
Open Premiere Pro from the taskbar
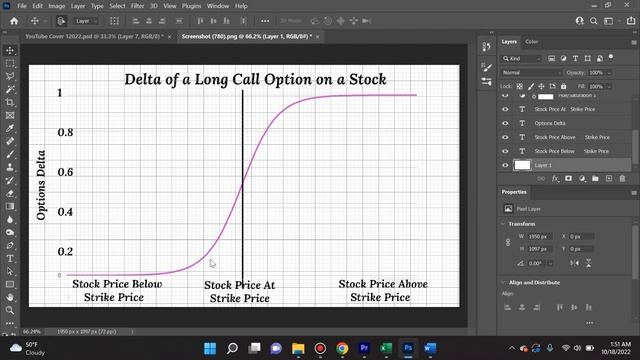click(364, 348)
